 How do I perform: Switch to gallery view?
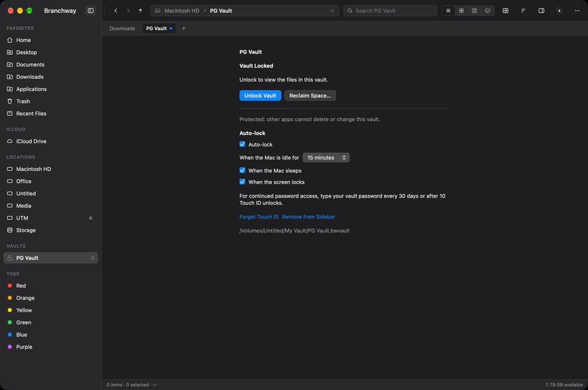[x=488, y=11]
